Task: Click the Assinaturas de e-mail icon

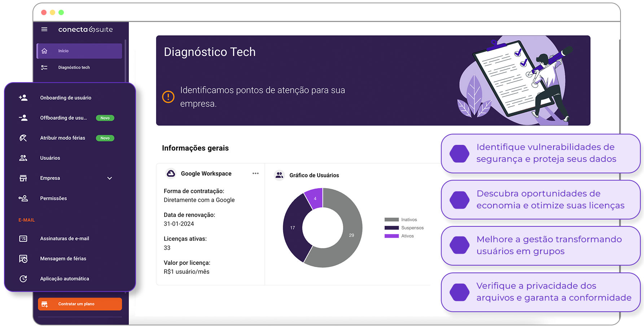Action: click(x=23, y=238)
